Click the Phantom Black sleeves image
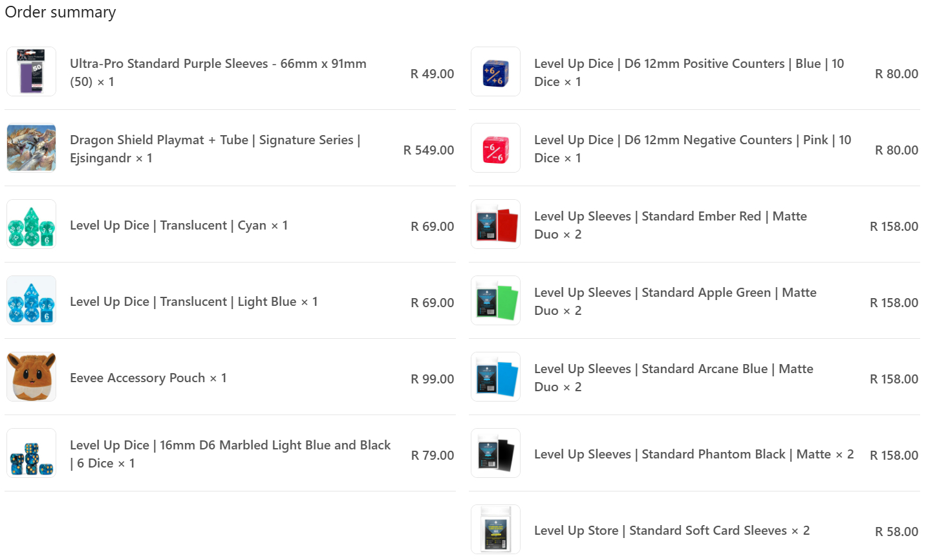The image size is (926, 560). tap(495, 453)
